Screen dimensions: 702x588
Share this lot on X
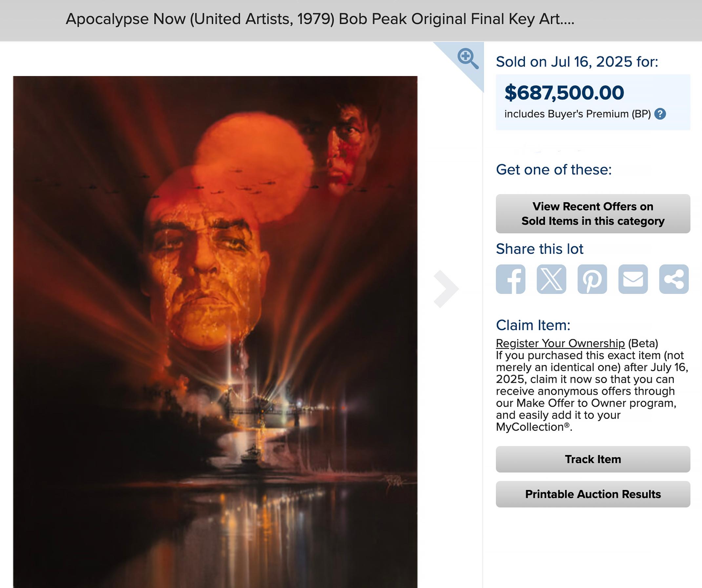pos(551,279)
